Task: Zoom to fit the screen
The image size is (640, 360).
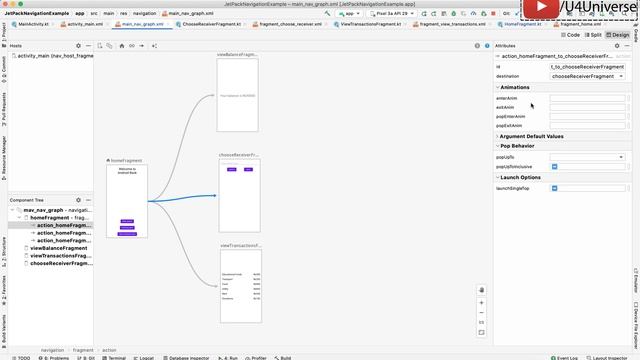Action: (x=482, y=333)
